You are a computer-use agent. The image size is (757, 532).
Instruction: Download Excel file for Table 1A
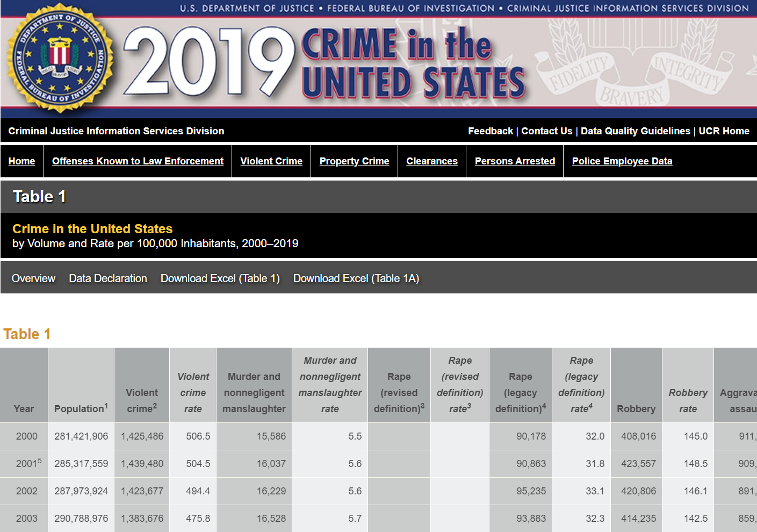(356, 278)
